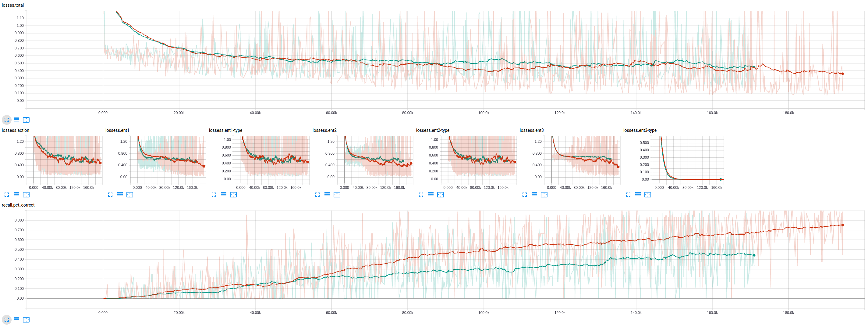Click the lossess.ent1-type chart title
The width and height of the screenshot is (868, 328).
226,130
